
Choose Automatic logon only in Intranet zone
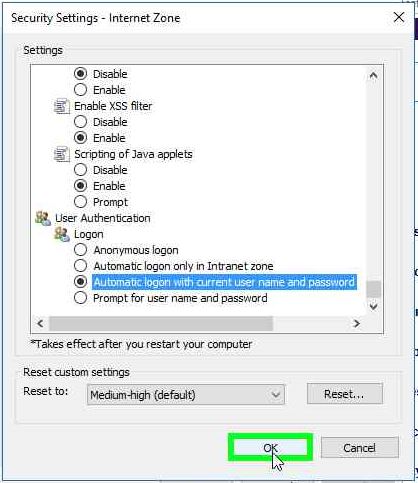tap(80, 266)
